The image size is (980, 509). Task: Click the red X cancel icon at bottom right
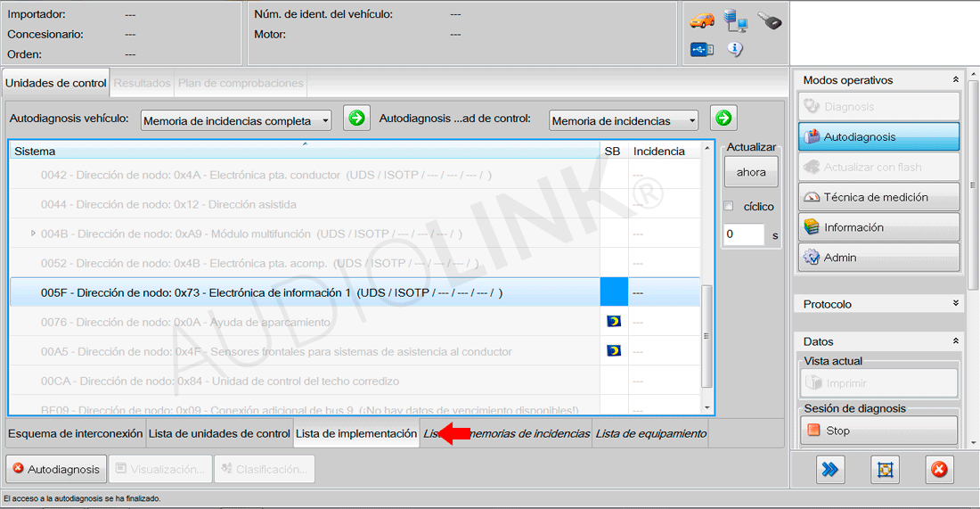938,469
